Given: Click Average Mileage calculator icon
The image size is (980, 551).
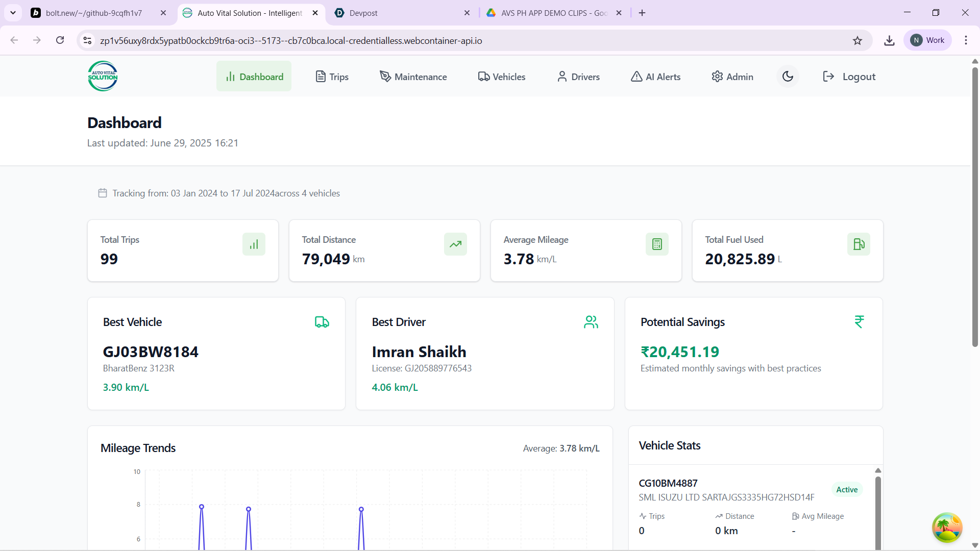Looking at the screenshot, I should click(657, 244).
